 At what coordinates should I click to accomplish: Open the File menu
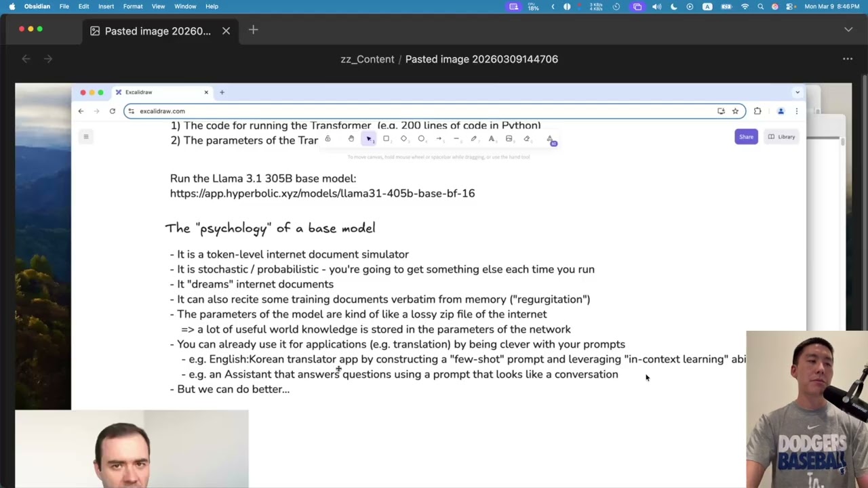coord(64,6)
